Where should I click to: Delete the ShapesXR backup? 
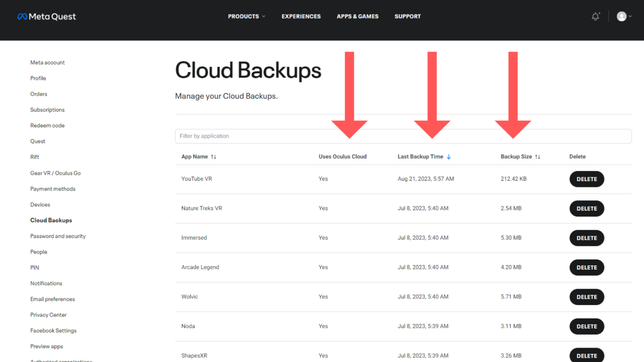(587, 355)
